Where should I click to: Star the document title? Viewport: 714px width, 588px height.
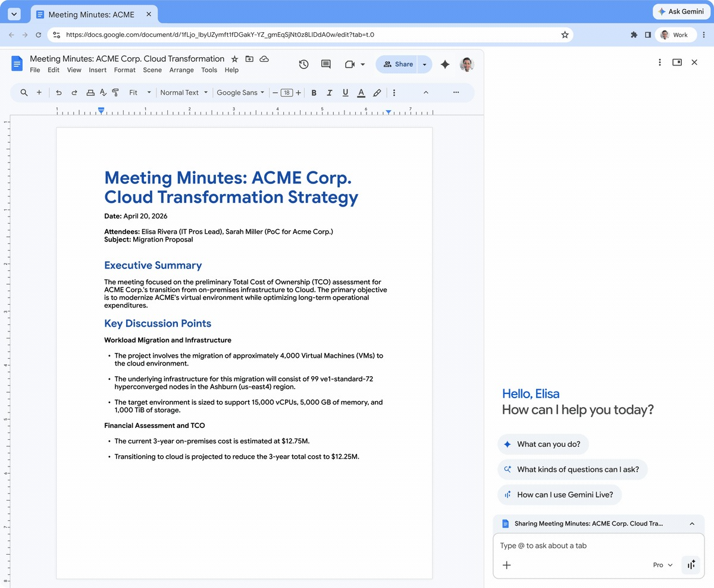coord(234,59)
